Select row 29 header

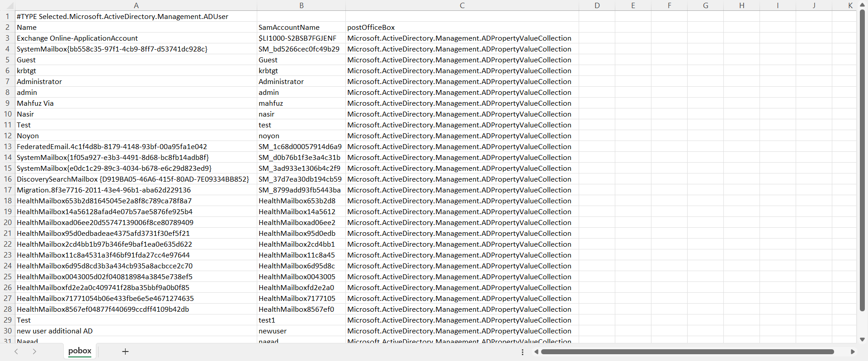[x=7, y=320]
